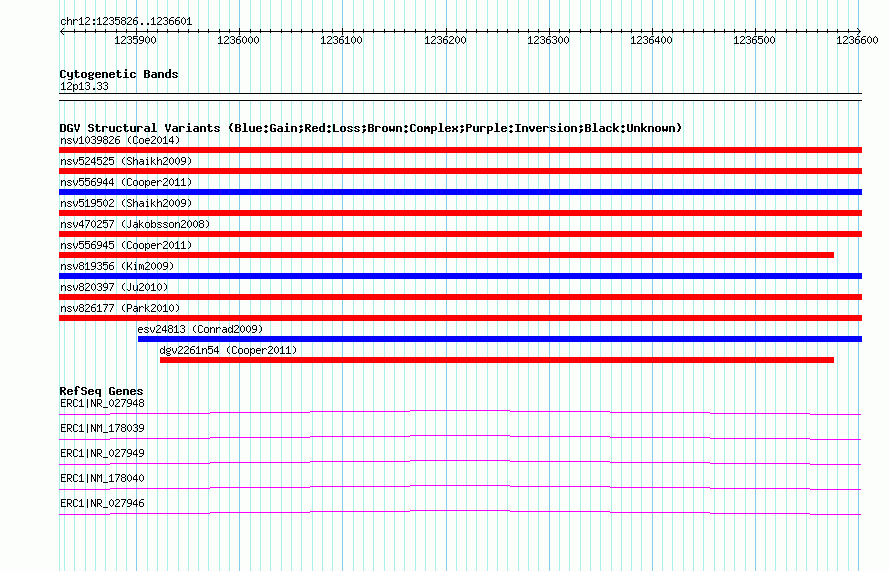The width and height of the screenshot is (890, 571).
Task: Open variant nsv556944 (Cooper2011) label
Action: 126,182
